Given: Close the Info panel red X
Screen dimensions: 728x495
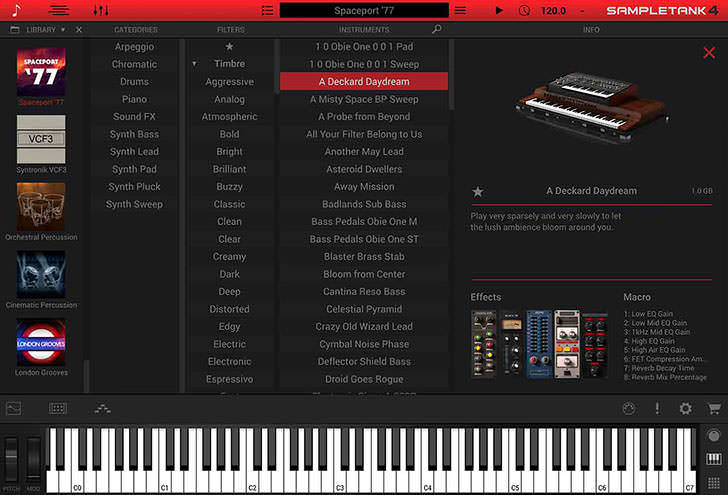Looking at the screenshot, I should (x=709, y=52).
